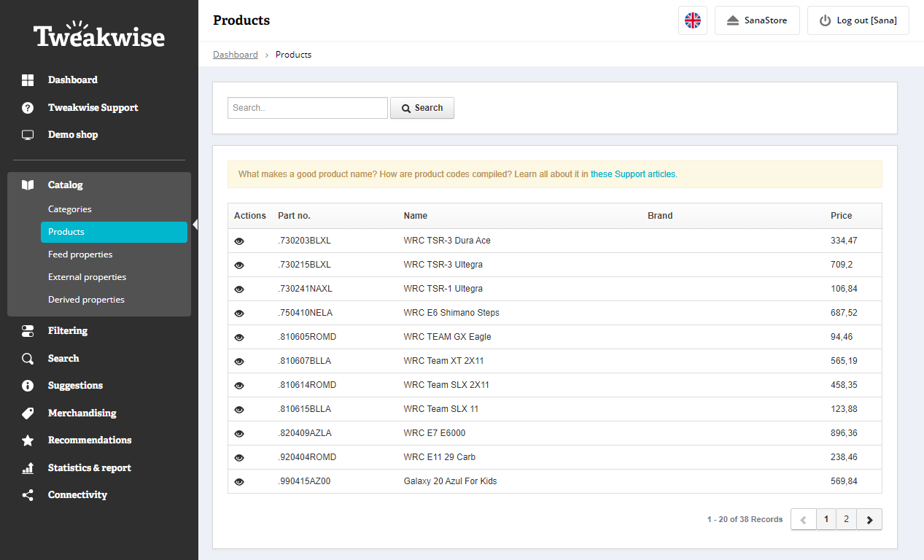This screenshot has width=924, height=560.
Task: Select Products under Catalog
Action: [114, 232]
